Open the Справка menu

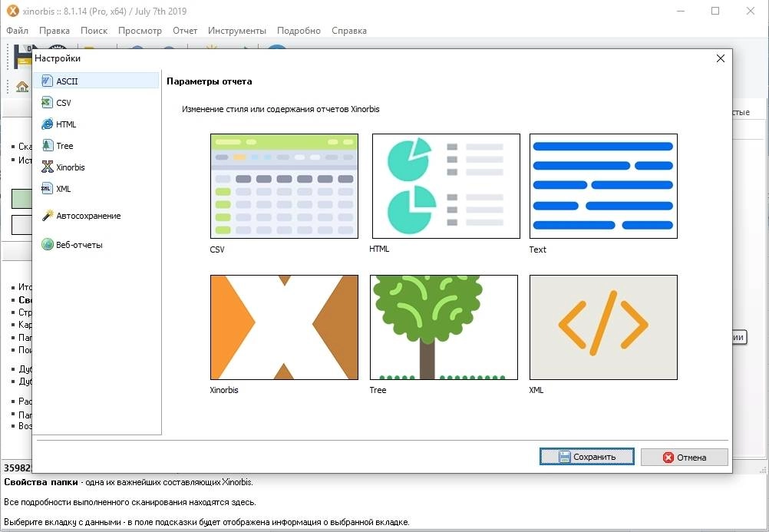pyautogui.click(x=348, y=31)
